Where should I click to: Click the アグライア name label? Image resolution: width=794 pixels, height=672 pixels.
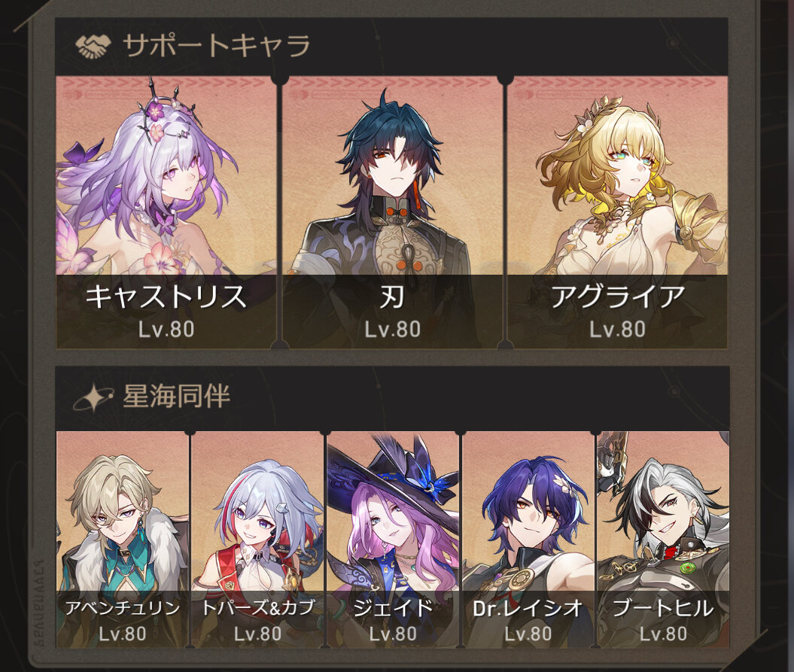click(618, 296)
